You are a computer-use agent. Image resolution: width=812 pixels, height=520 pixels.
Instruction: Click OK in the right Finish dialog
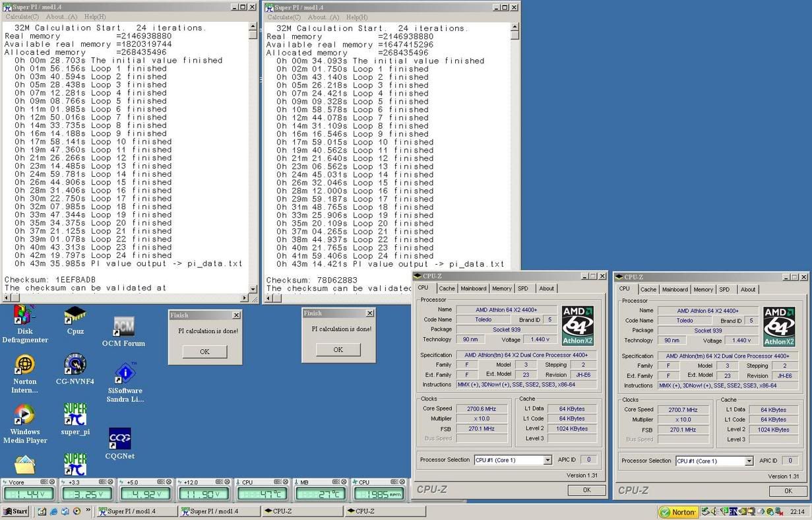click(338, 349)
